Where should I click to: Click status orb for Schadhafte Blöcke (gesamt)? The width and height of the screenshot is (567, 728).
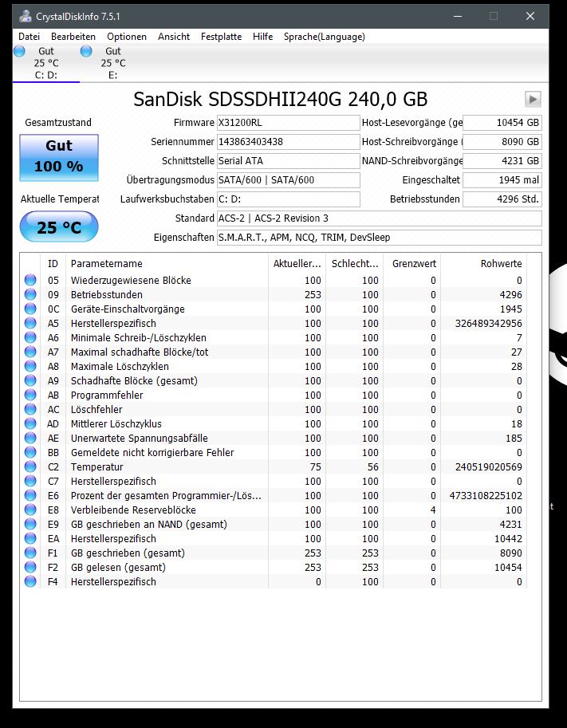30,380
